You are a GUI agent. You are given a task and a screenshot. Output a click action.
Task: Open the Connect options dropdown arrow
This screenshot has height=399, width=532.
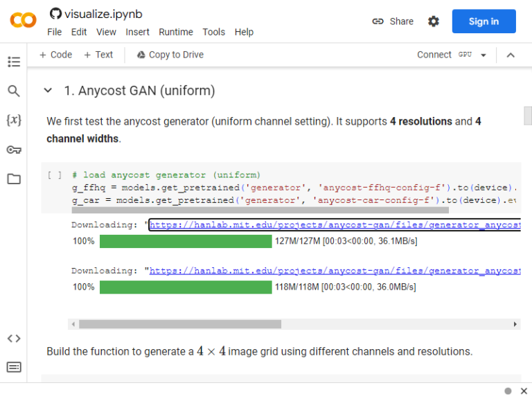point(484,55)
